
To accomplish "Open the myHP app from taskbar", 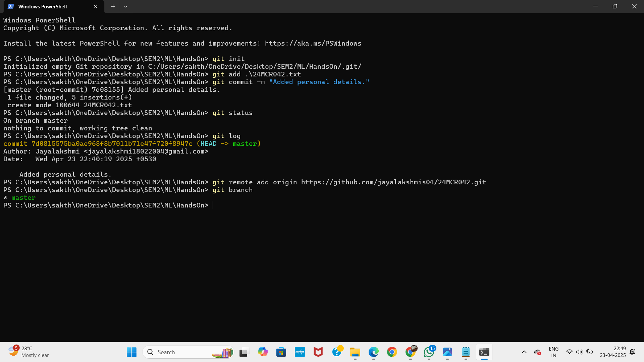I will click(x=300, y=352).
